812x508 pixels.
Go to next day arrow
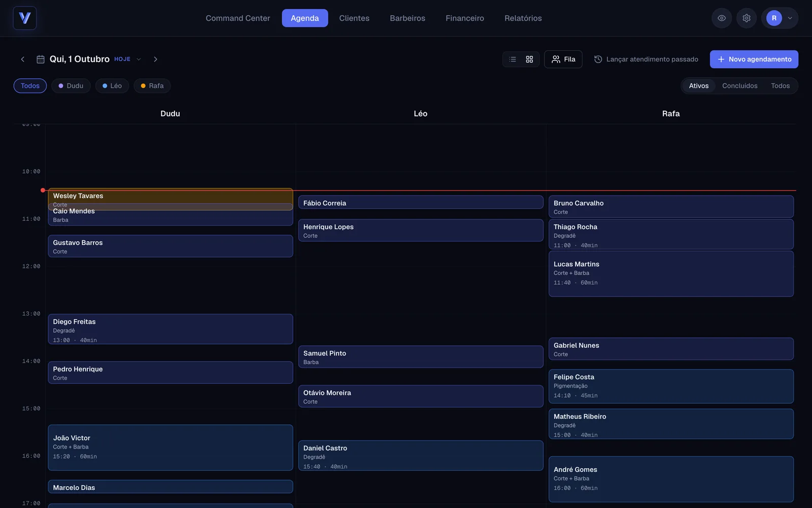click(x=155, y=59)
